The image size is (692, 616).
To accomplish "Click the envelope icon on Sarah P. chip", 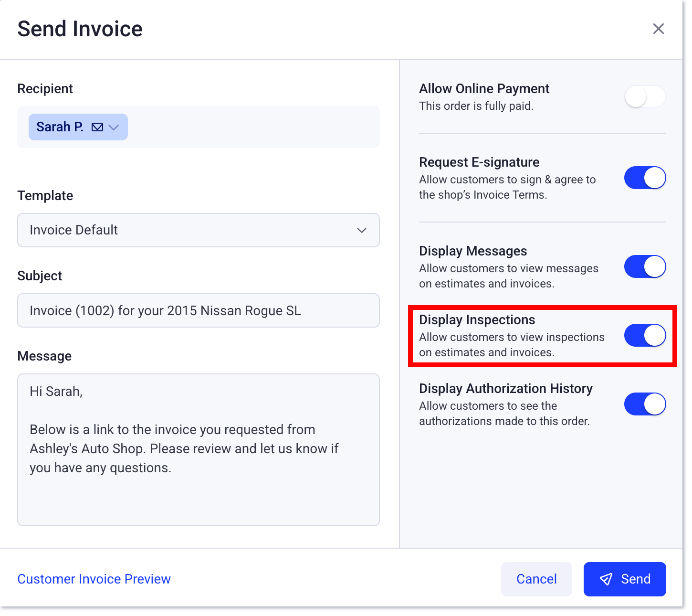I will (x=97, y=127).
